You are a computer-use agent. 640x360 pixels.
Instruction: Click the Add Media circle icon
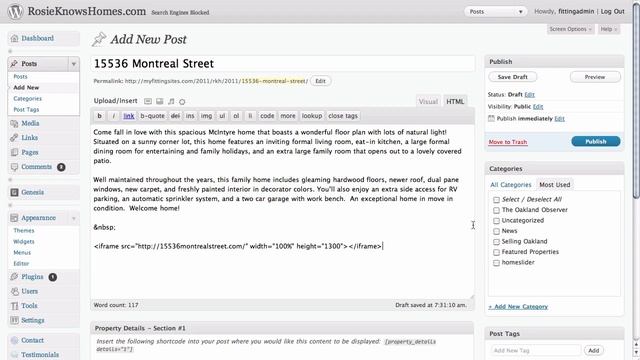point(182,102)
